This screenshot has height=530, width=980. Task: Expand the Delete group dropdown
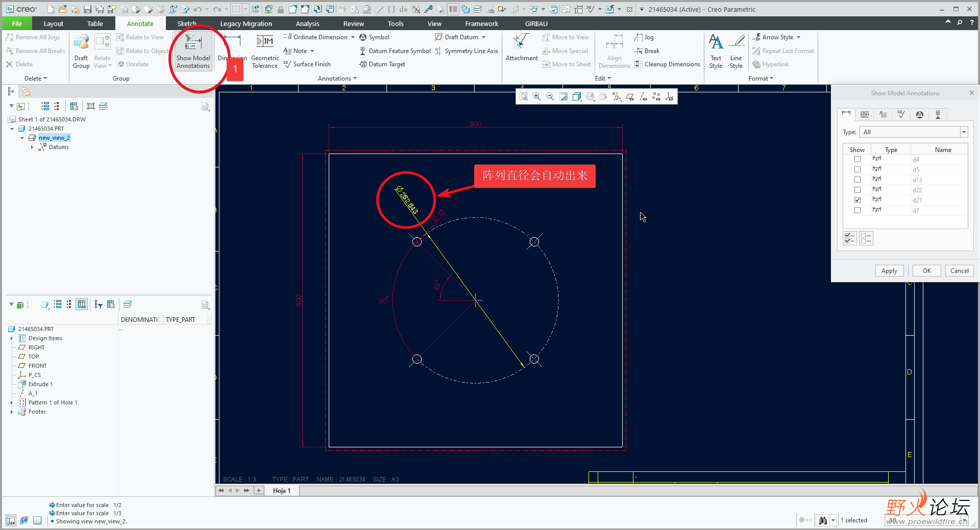pos(36,79)
